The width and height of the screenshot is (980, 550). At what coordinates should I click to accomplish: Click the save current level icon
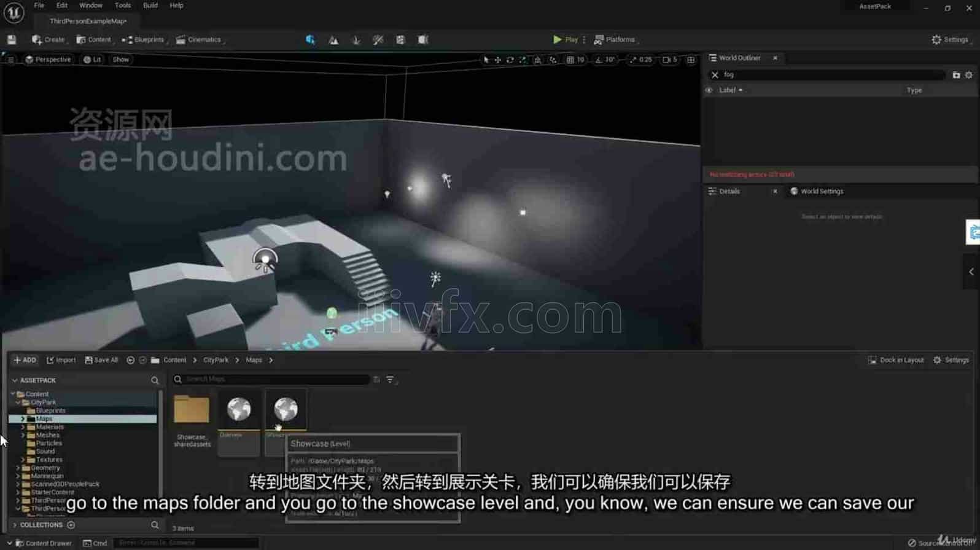12,39
